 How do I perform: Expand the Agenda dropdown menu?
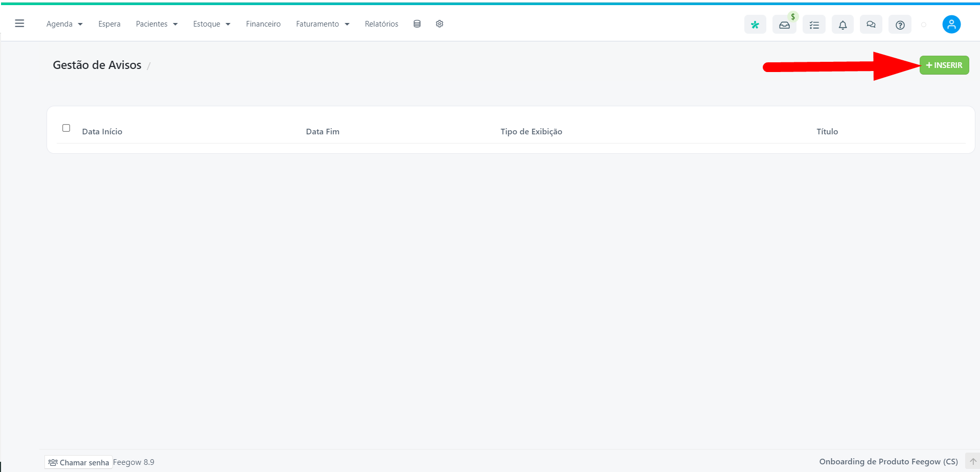click(64, 24)
